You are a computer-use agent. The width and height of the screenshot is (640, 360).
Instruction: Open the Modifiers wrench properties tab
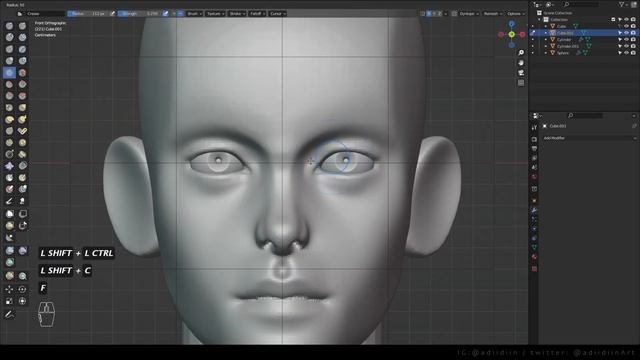point(534,210)
